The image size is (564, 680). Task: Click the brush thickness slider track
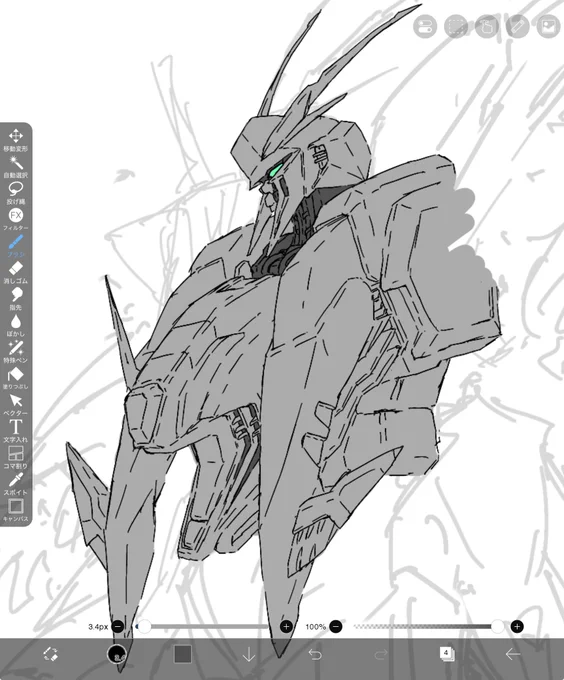click(202, 626)
